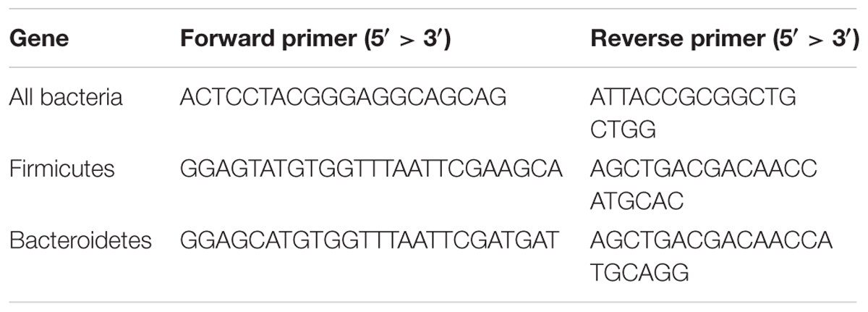Select the 'Bacteroidetes' row label

coord(80,240)
